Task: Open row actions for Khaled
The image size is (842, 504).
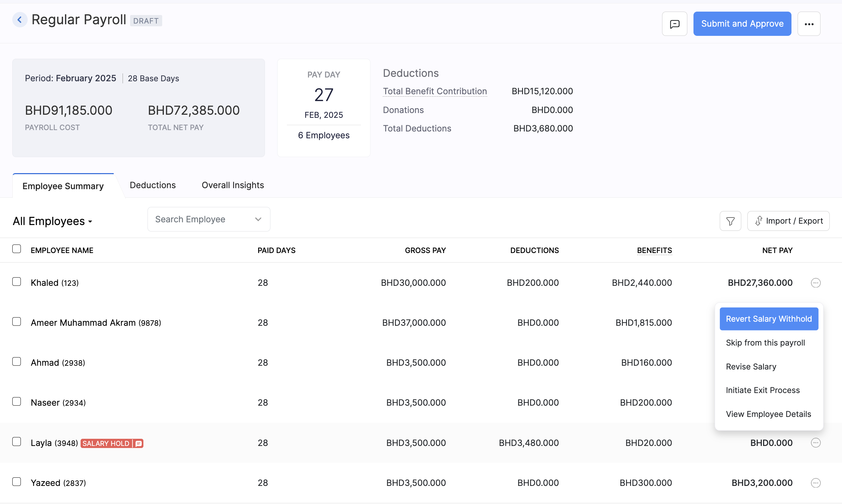Action: click(x=815, y=283)
